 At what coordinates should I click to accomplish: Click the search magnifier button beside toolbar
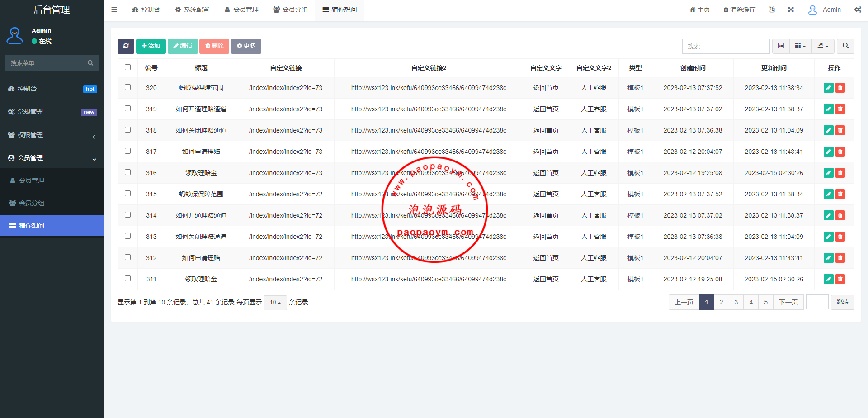click(x=845, y=46)
